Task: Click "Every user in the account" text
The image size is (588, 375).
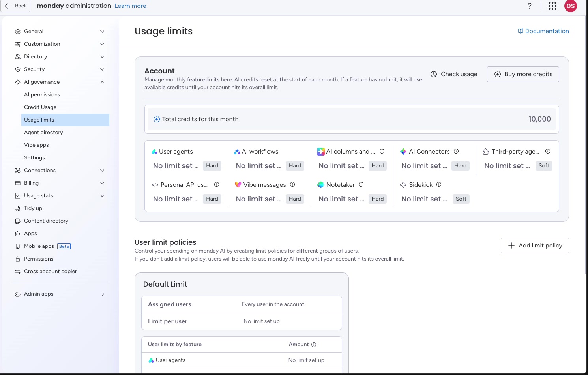Action: (x=273, y=304)
